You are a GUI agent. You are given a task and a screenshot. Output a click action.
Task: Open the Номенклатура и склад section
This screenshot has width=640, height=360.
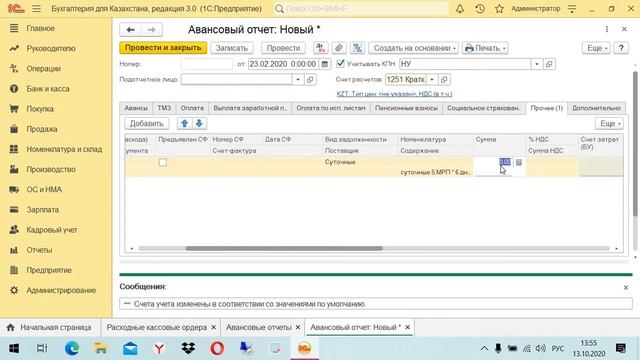click(x=64, y=149)
